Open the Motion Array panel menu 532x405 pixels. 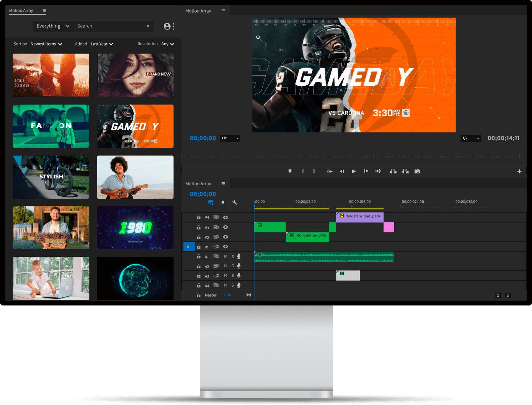(x=45, y=11)
